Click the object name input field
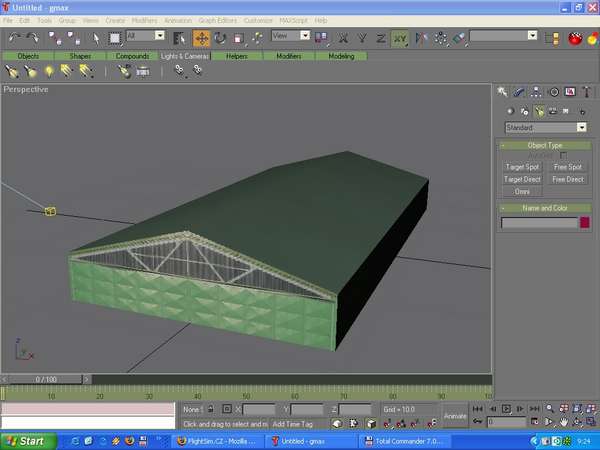The image size is (600, 450). [x=539, y=223]
